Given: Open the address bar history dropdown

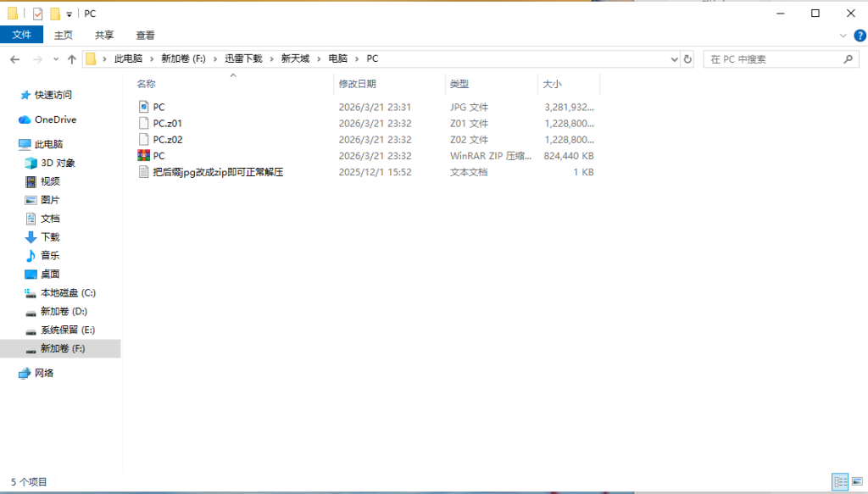Looking at the screenshot, I should (674, 59).
